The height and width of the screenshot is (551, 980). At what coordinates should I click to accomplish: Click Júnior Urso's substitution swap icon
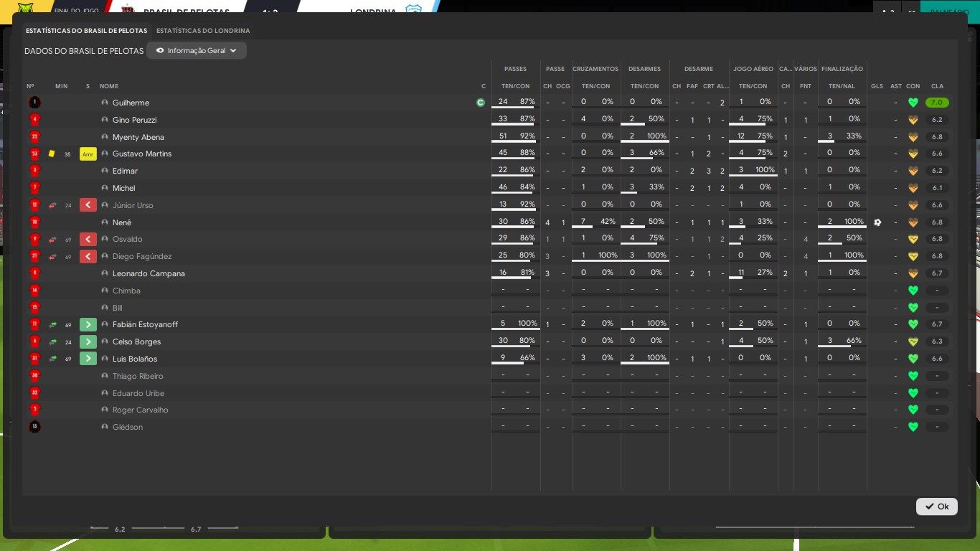pyautogui.click(x=52, y=205)
